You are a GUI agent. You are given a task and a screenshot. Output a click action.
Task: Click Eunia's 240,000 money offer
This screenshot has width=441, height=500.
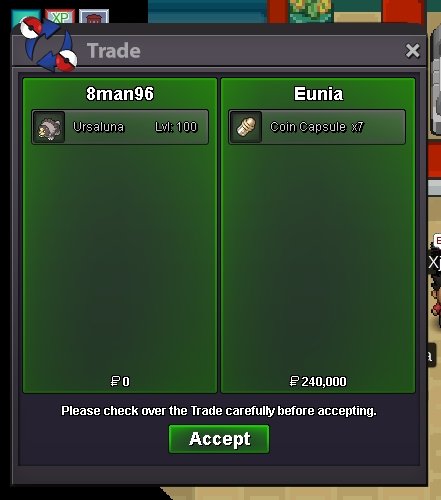coord(318,381)
